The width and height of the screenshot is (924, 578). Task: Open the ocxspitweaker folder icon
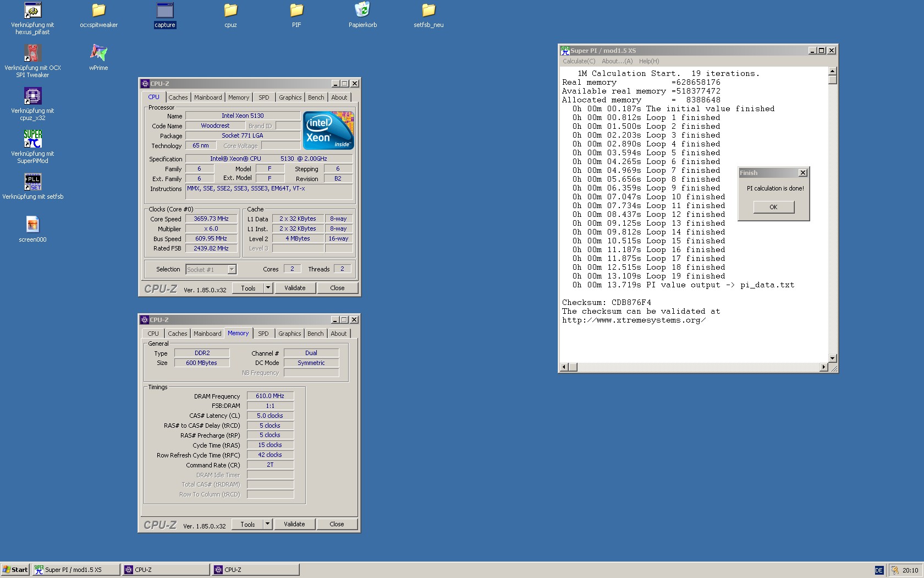tap(98, 10)
